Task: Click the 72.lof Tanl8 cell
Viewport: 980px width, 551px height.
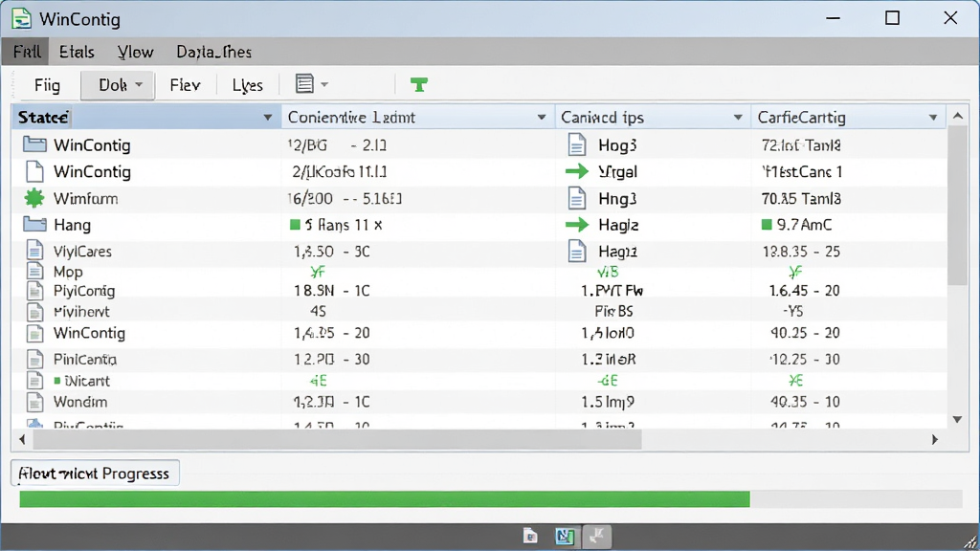Action: (801, 145)
